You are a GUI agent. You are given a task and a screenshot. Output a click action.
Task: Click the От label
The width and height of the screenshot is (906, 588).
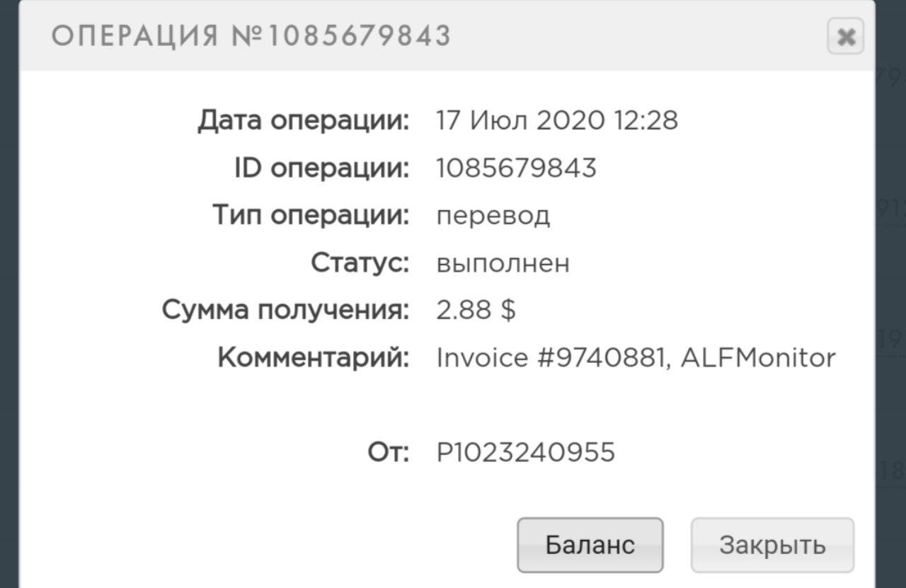tap(389, 452)
